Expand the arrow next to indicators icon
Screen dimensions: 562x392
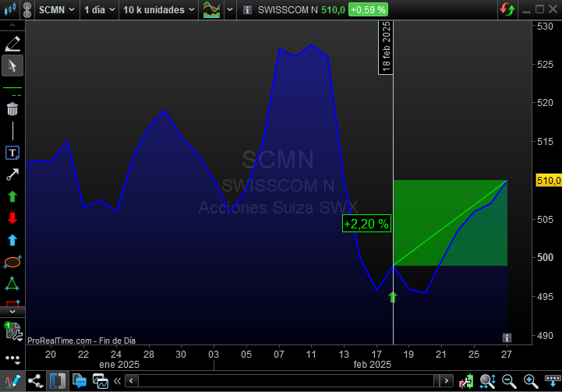click(x=230, y=9)
